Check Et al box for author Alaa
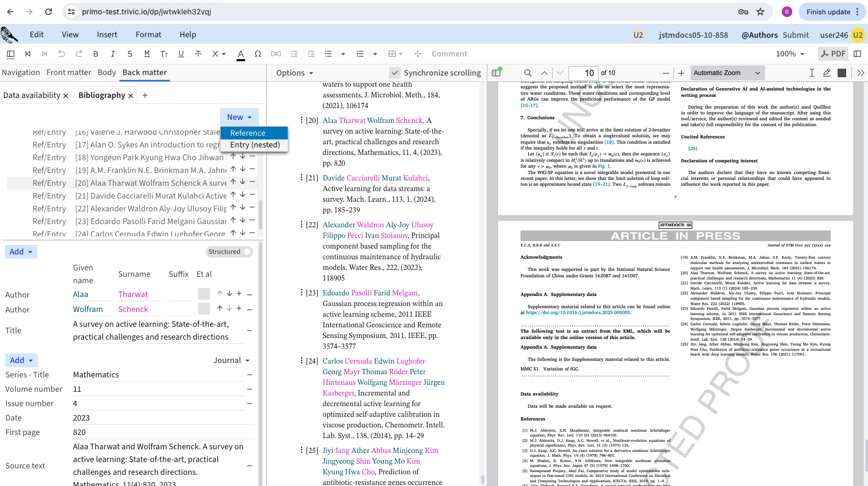This screenshot has width=868, height=486. tap(204, 294)
